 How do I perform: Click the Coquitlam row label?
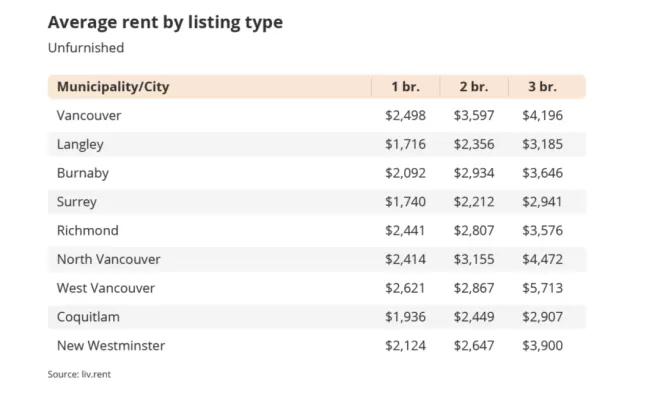(88, 317)
